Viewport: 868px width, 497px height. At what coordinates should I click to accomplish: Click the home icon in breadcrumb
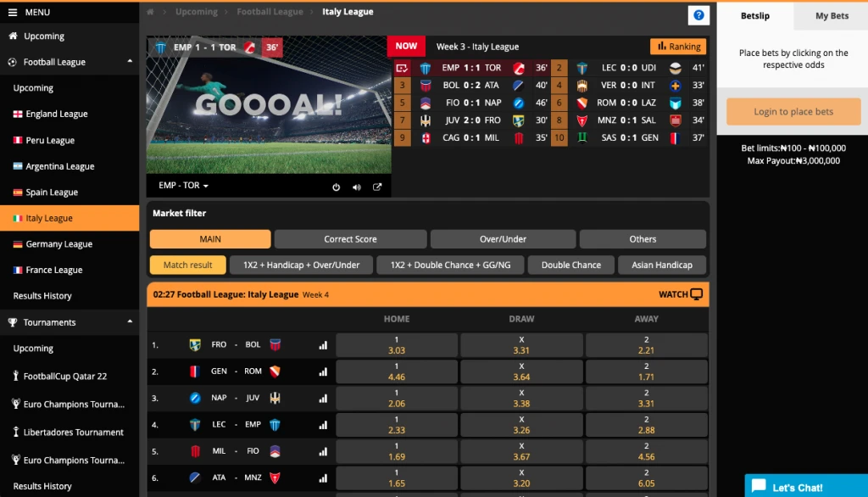pyautogui.click(x=151, y=13)
